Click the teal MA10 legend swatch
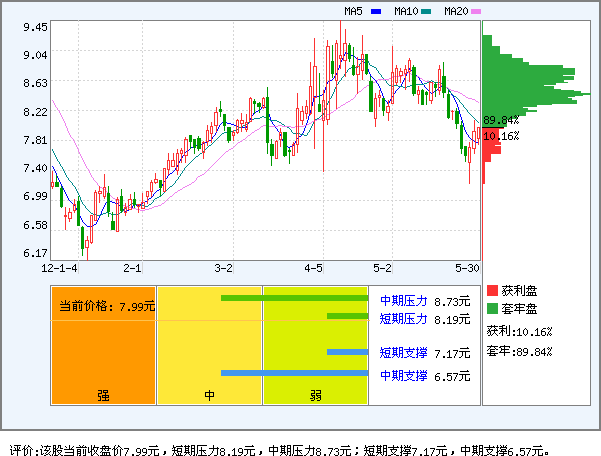This screenshot has width=601, height=456. [x=426, y=11]
